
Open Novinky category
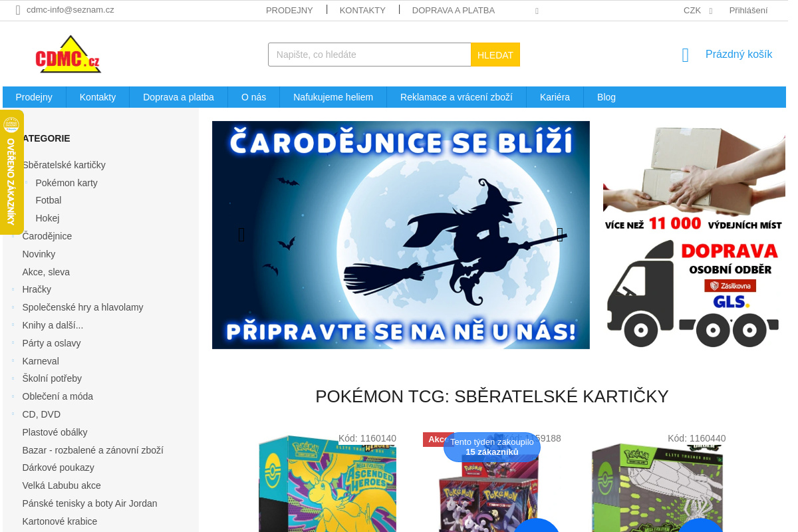[39, 254]
